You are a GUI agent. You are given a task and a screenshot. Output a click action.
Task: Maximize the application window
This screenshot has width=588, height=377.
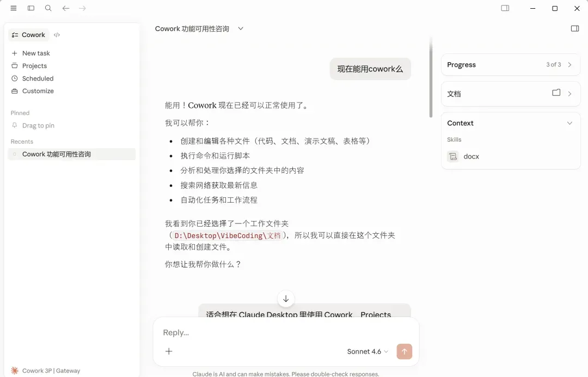pos(555,8)
